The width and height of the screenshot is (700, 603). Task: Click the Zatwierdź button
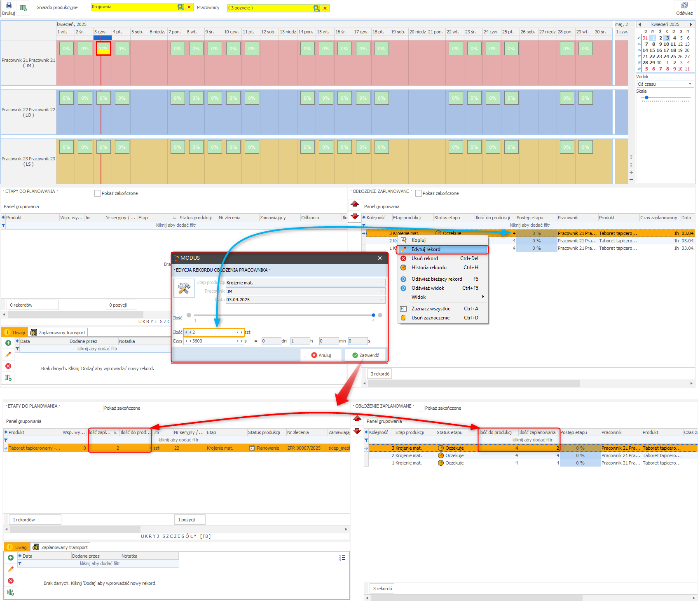point(365,355)
